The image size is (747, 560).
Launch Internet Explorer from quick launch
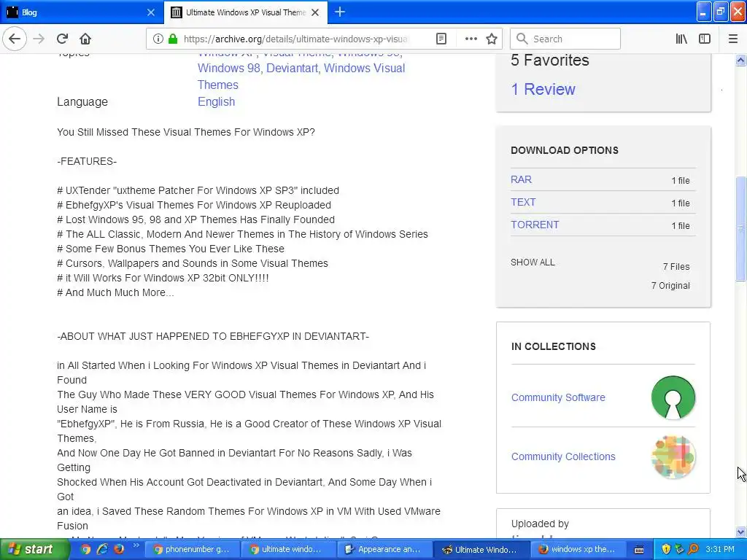(x=102, y=549)
